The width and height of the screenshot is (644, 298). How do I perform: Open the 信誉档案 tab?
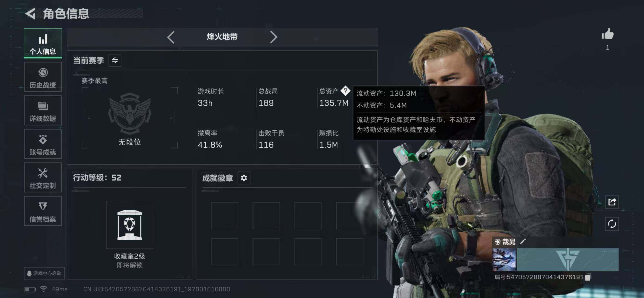[x=43, y=211]
